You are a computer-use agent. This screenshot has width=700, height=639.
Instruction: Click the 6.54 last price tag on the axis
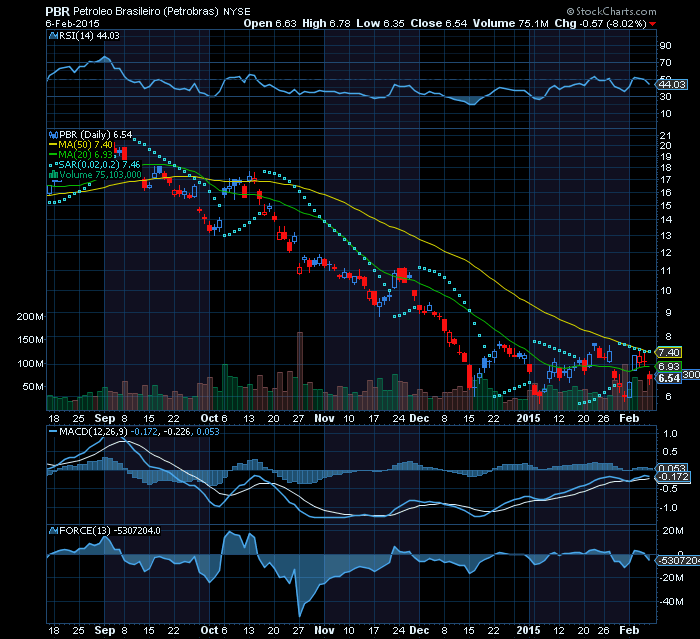[669, 378]
